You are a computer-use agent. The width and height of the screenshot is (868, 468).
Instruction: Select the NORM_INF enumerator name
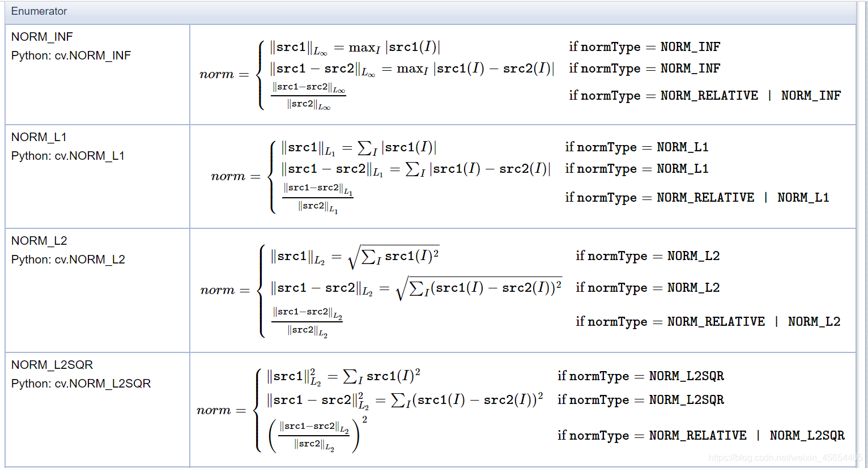[42, 37]
